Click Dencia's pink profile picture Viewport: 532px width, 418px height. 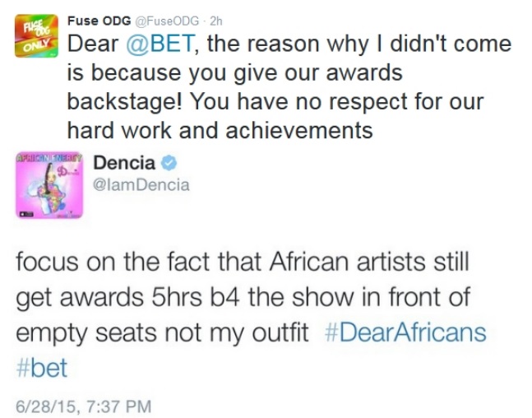coord(49,186)
